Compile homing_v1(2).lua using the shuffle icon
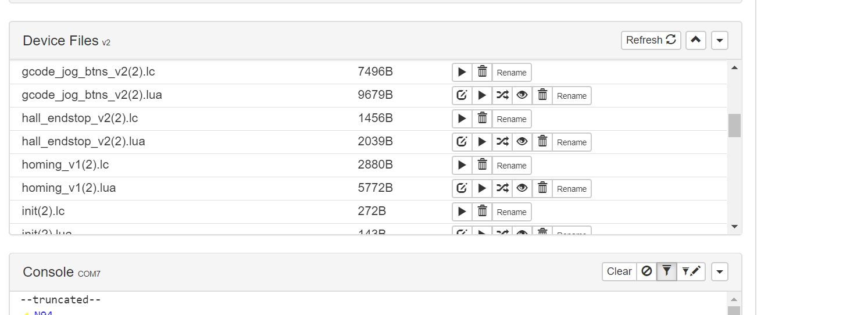This screenshot has height=315, width=868. click(x=502, y=189)
